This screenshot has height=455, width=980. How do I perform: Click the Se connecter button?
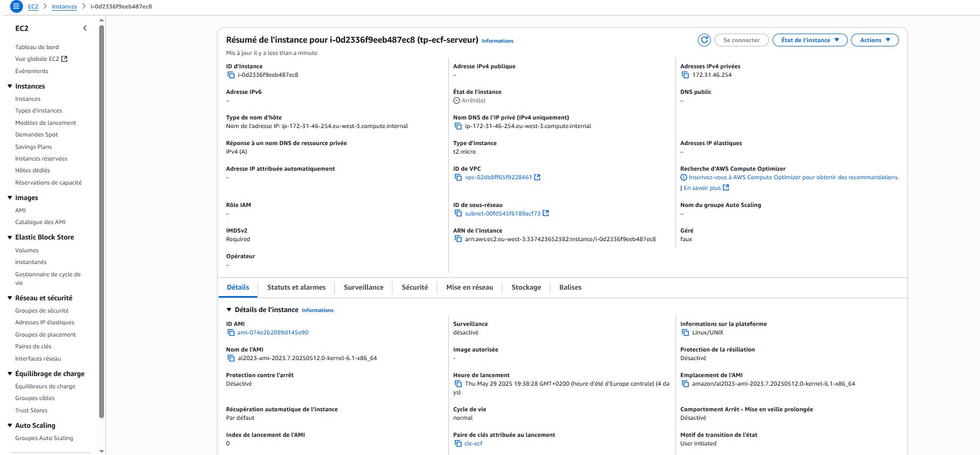point(741,40)
